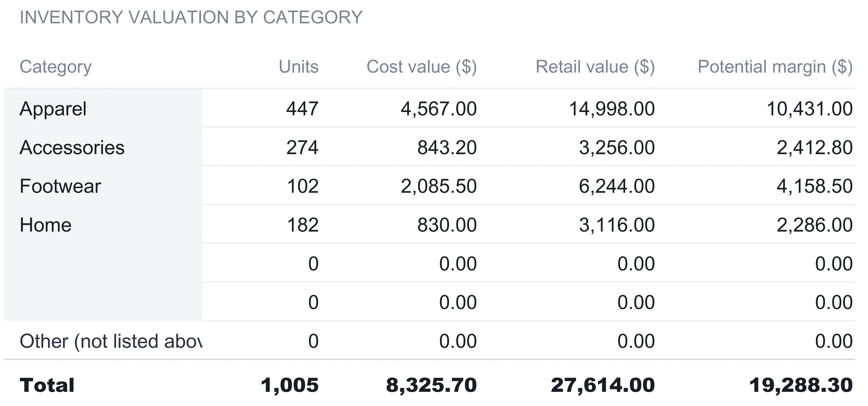Click the 'Other (not listed abov' row label
Image resolution: width=868 pixels, height=406 pixels.
[111, 341]
